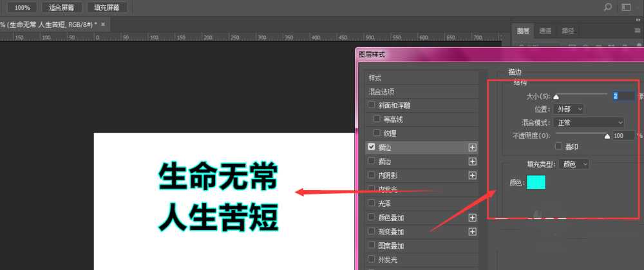
Task: Toggle the 叠印 checkbox
Action: tap(558, 146)
